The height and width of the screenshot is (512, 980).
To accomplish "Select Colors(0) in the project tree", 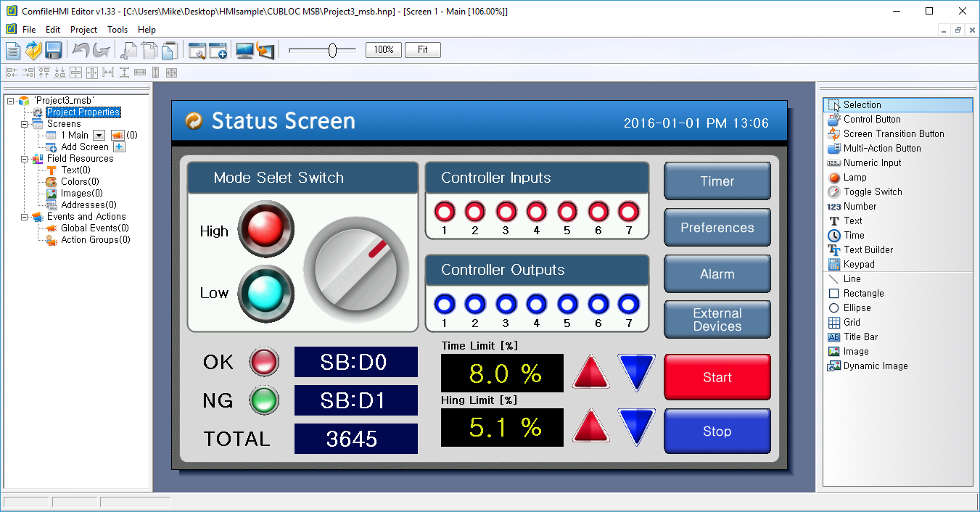I will click(x=80, y=182).
